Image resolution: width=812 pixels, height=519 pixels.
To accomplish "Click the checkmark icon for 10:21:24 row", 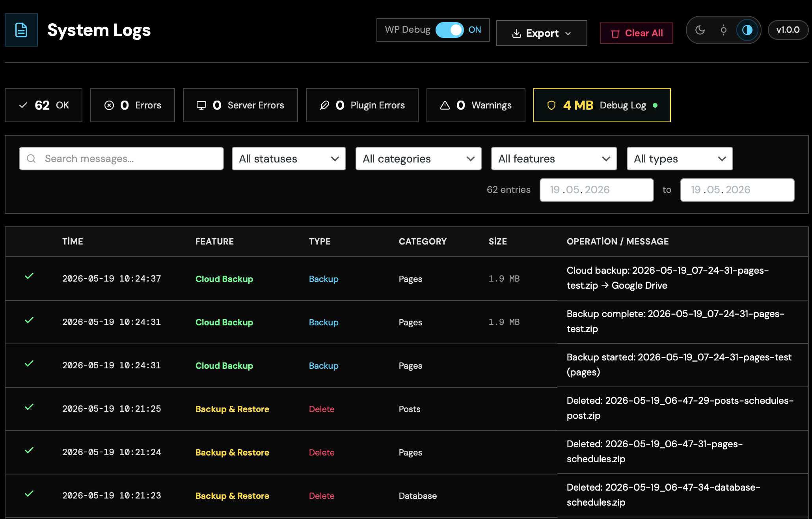I will (x=29, y=450).
